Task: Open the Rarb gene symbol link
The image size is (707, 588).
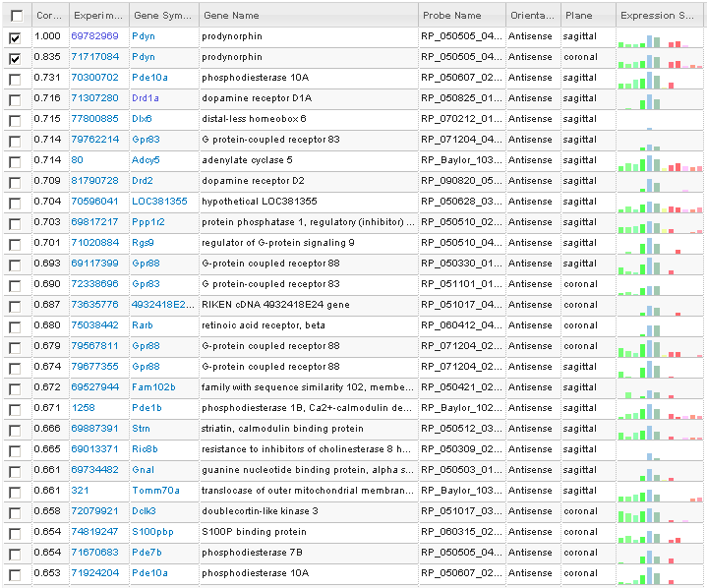Action: coord(142,325)
